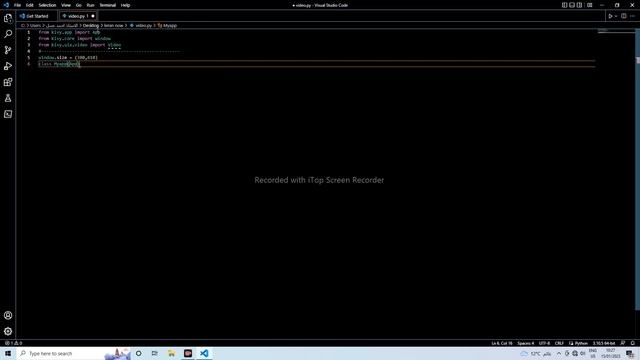Open the Run and Debug view
Image resolution: width=640 pixels, height=360 pixels.
[x=8, y=66]
